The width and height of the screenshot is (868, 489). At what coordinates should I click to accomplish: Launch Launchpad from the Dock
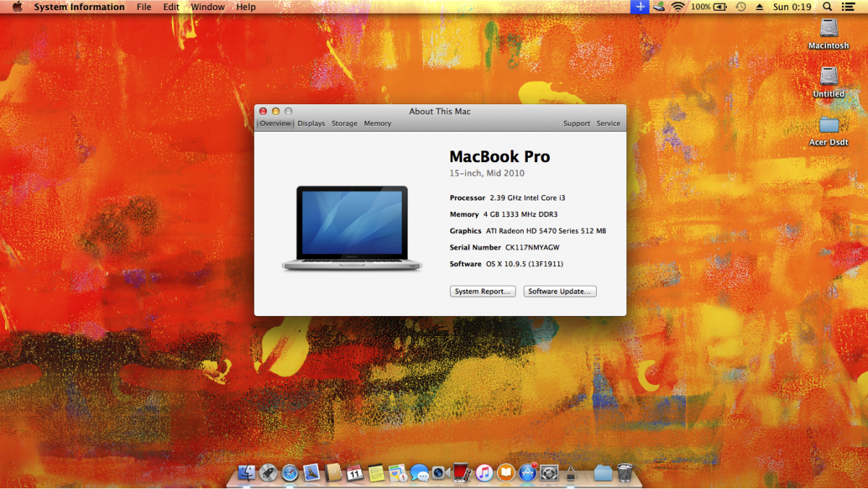coord(268,473)
